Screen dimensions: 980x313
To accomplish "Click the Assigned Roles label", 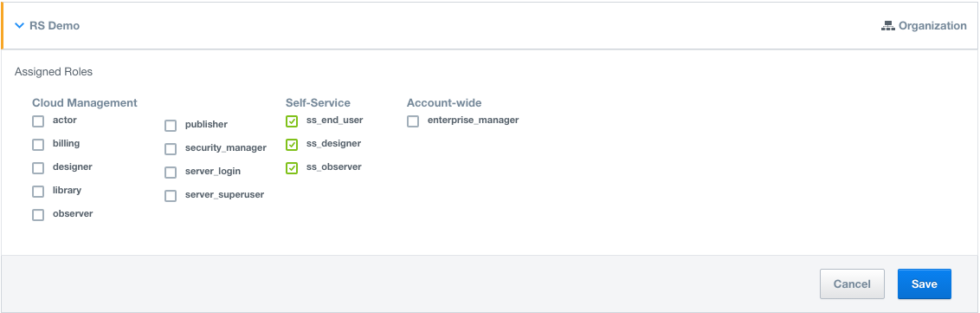I will click(x=54, y=72).
